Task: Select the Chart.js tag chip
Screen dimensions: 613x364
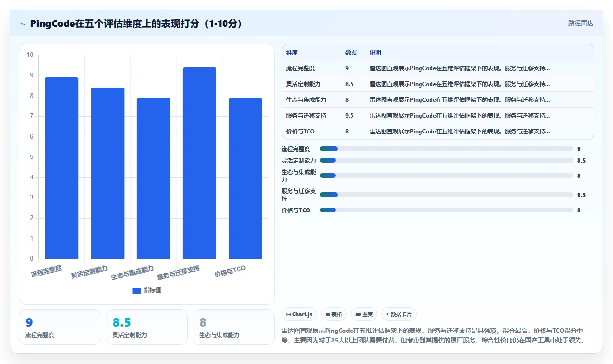Action: click(x=299, y=314)
